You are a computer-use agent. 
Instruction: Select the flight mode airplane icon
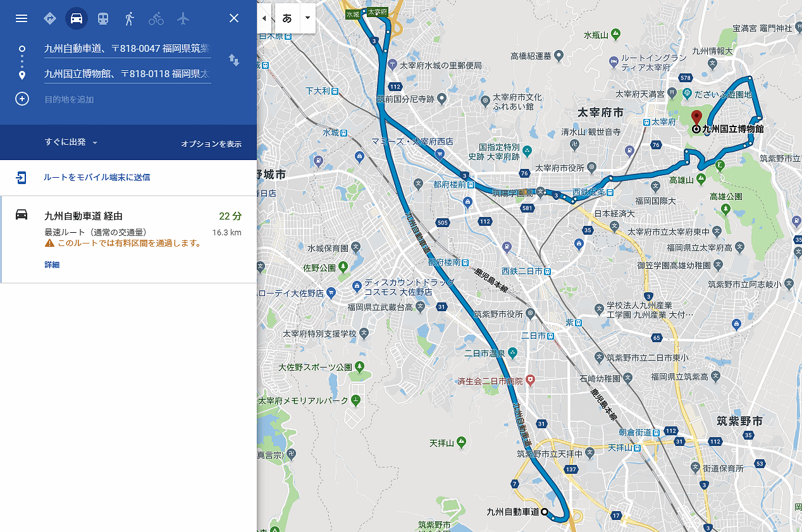(183, 18)
